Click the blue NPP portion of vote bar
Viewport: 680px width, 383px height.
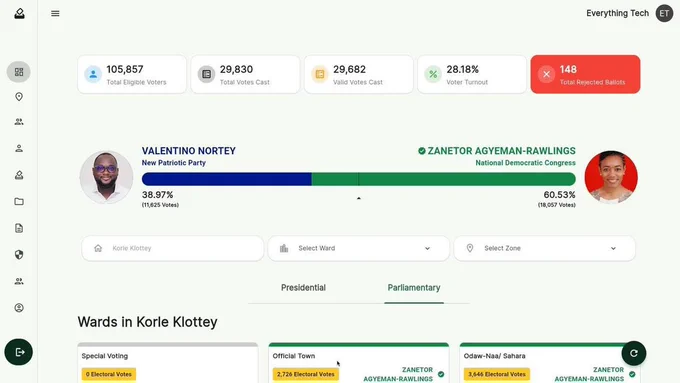[x=226, y=179]
